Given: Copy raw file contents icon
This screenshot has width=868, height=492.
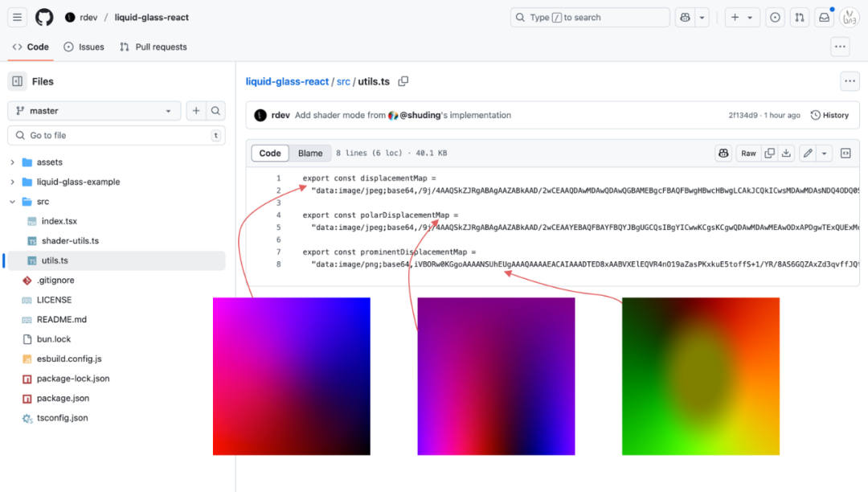Looking at the screenshot, I should pos(769,154).
